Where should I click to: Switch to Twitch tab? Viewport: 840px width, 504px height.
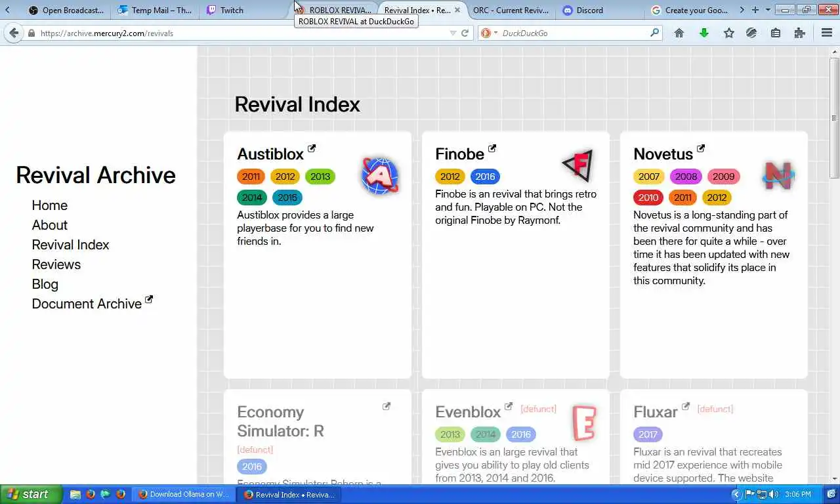244,10
